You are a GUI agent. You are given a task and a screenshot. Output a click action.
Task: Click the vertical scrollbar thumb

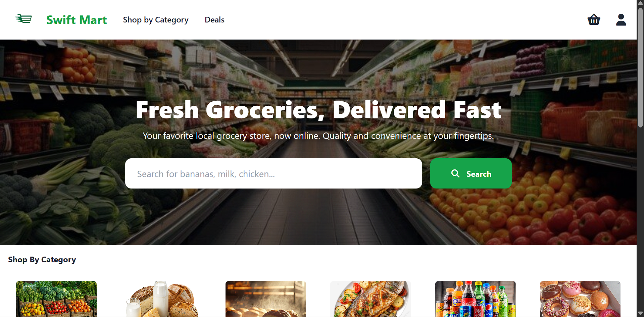(x=640, y=67)
